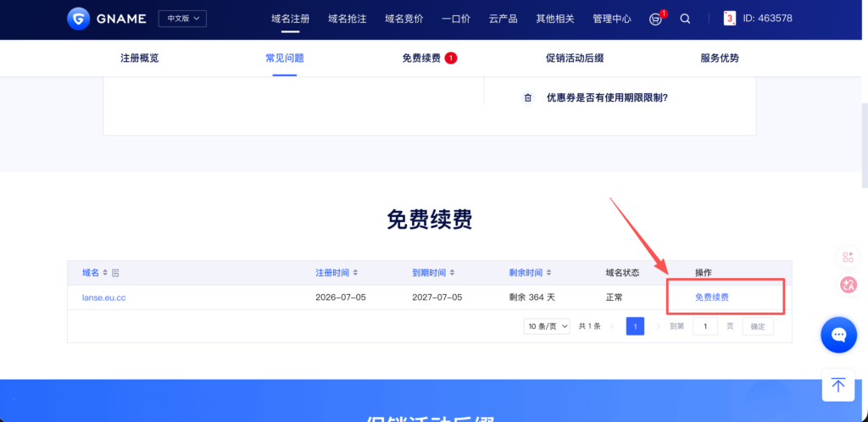Open the QR code widget icon

pos(848,257)
